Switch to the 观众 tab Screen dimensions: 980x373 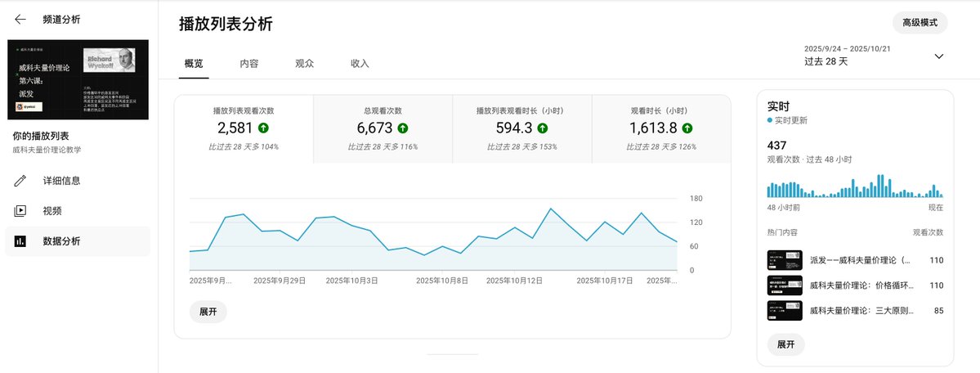point(305,64)
